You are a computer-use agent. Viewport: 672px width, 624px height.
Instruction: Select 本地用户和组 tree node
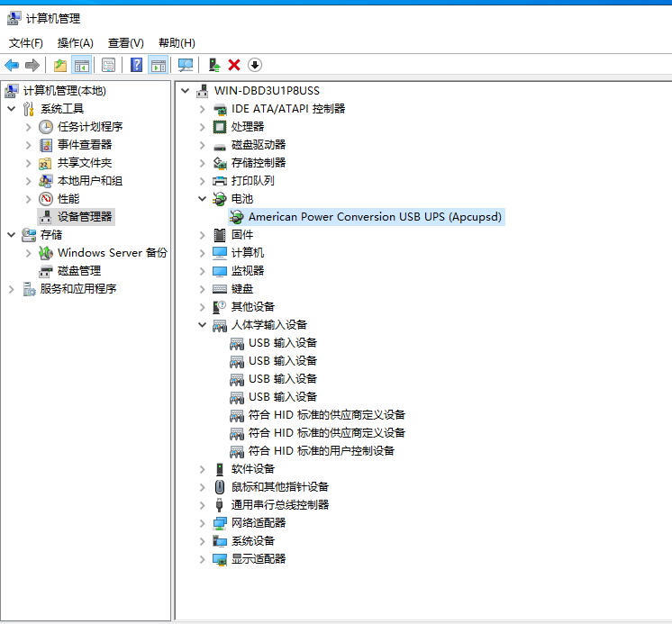click(x=90, y=181)
